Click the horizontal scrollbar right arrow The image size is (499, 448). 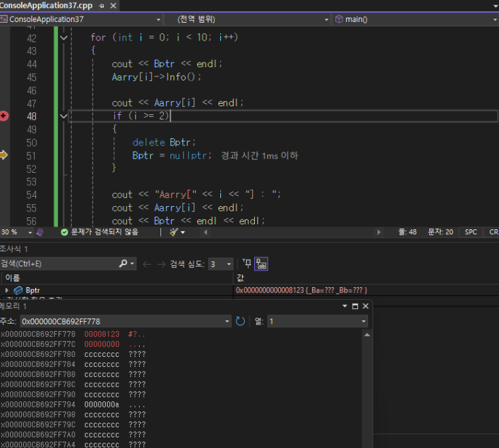pyautogui.click(x=379, y=233)
